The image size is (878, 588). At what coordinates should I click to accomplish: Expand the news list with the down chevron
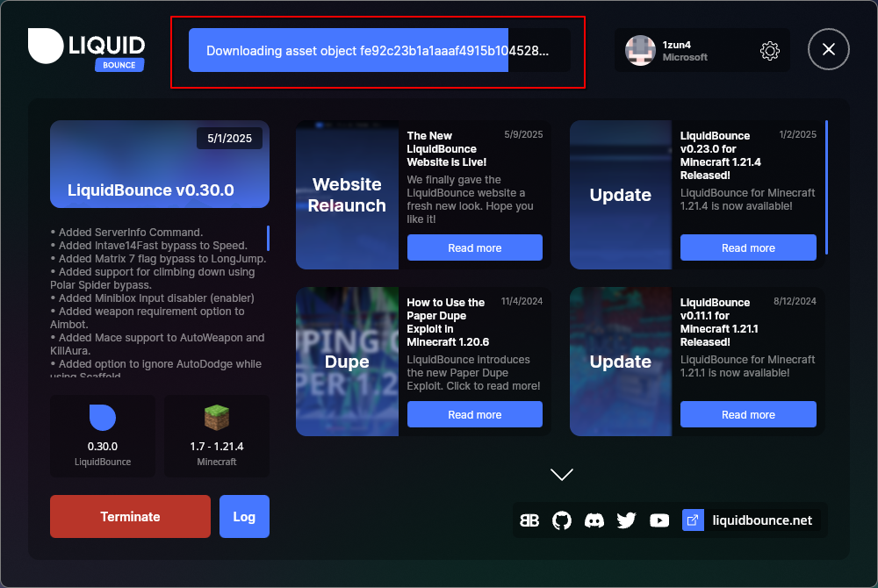pyautogui.click(x=561, y=474)
